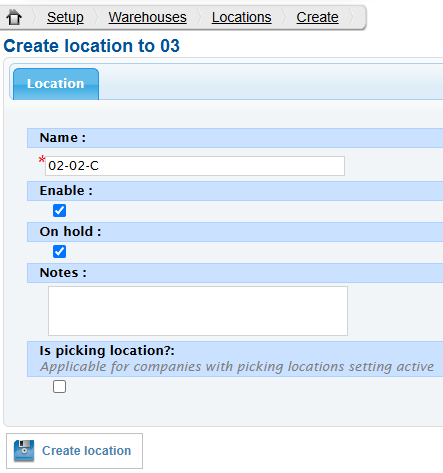This screenshot has height=473, width=443.
Task: Click the floppy disk save icon
Action: [24, 451]
